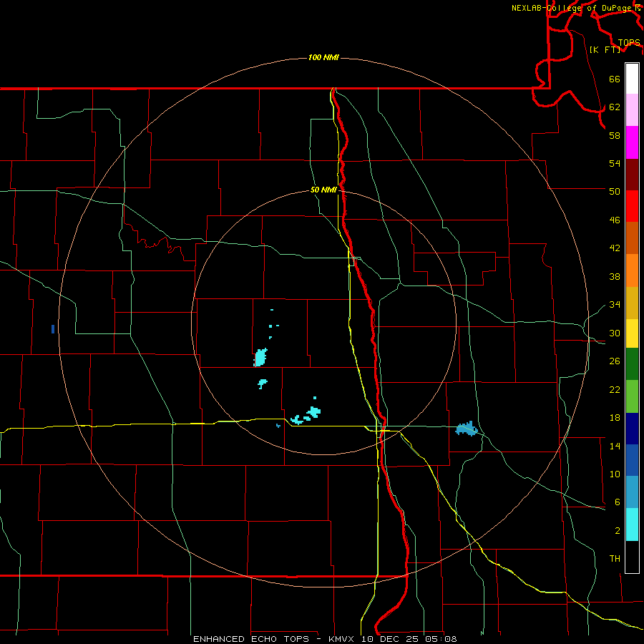This screenshot has width=644, height=644.
Task: Click the 50 legend value
Action: (615, 191)
